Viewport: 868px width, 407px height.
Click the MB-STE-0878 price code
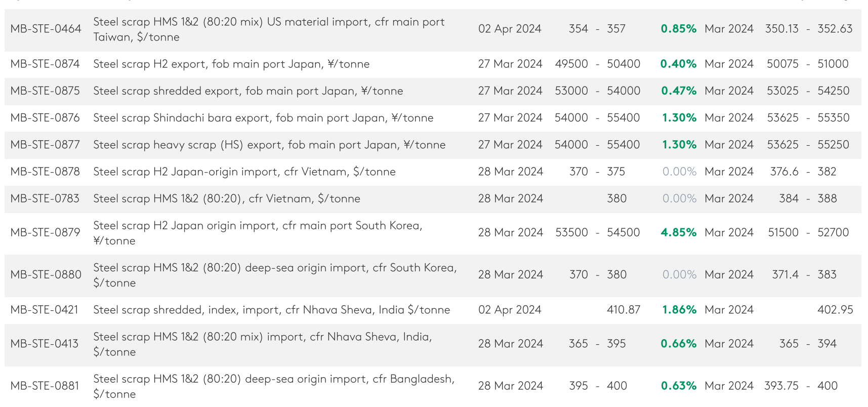coord(45,172)
